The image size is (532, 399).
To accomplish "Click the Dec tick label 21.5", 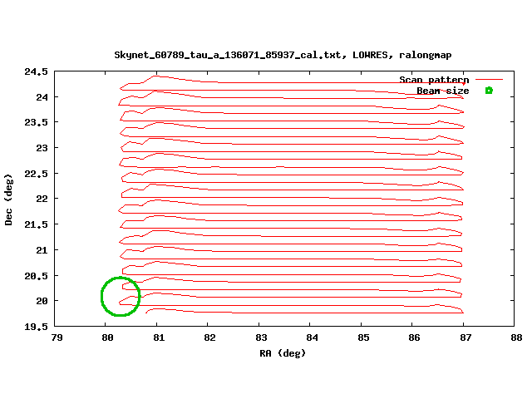I will [x=36, y=224].
